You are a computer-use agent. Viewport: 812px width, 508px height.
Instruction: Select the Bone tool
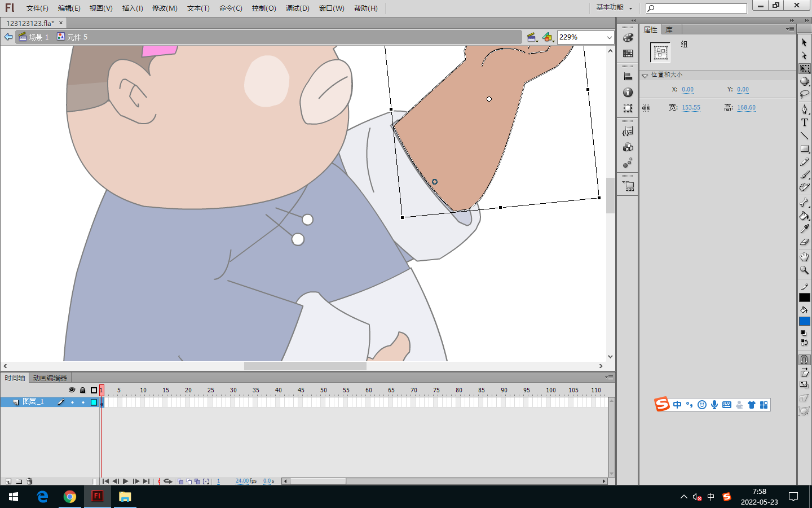tap(805, 202)
